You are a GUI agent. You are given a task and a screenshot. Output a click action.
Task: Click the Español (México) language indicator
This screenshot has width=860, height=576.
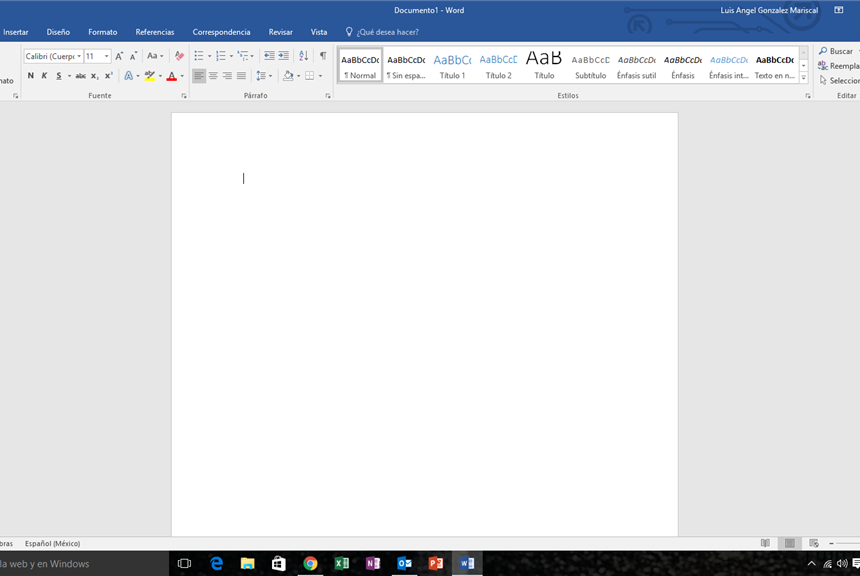click(x=53, y=544)
